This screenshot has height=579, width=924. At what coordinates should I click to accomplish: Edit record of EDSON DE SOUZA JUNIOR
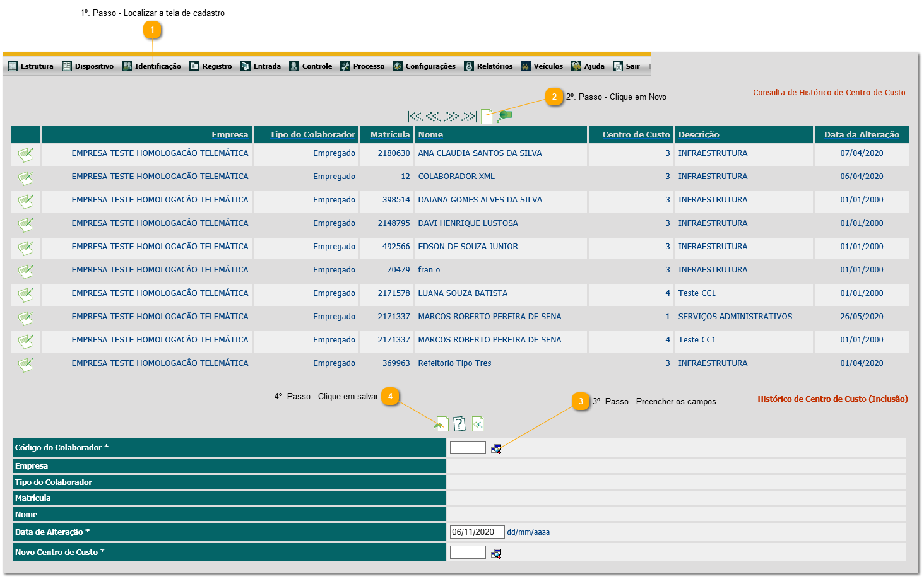(26, 248)
